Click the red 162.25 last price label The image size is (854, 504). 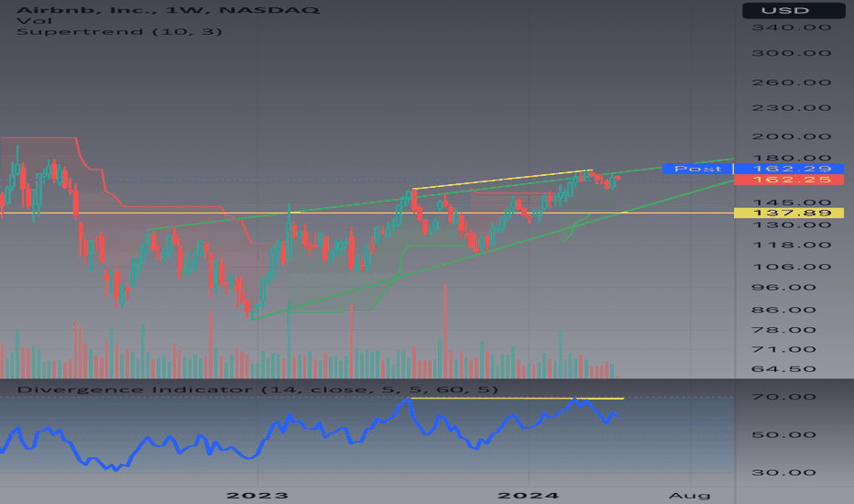(x=789, y=180)
